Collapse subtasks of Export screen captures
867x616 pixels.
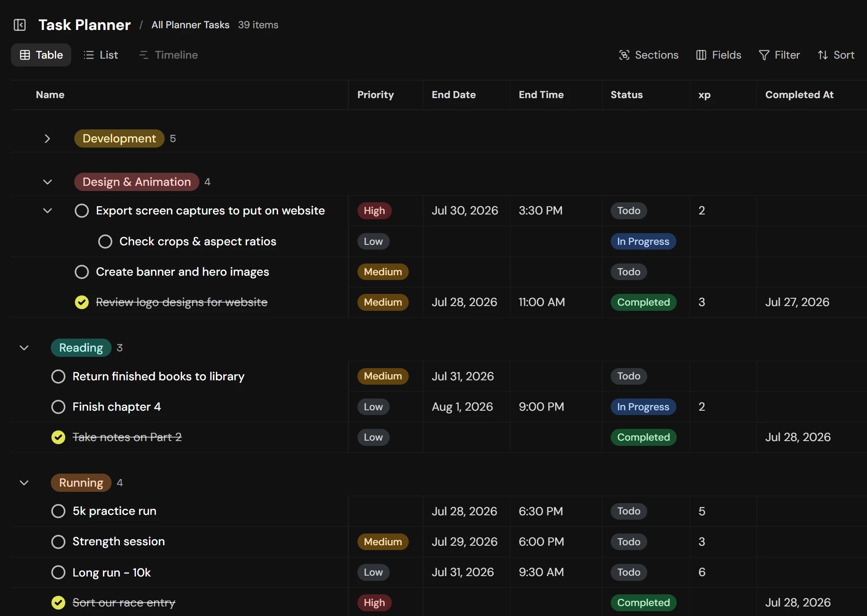click(47, 211)
